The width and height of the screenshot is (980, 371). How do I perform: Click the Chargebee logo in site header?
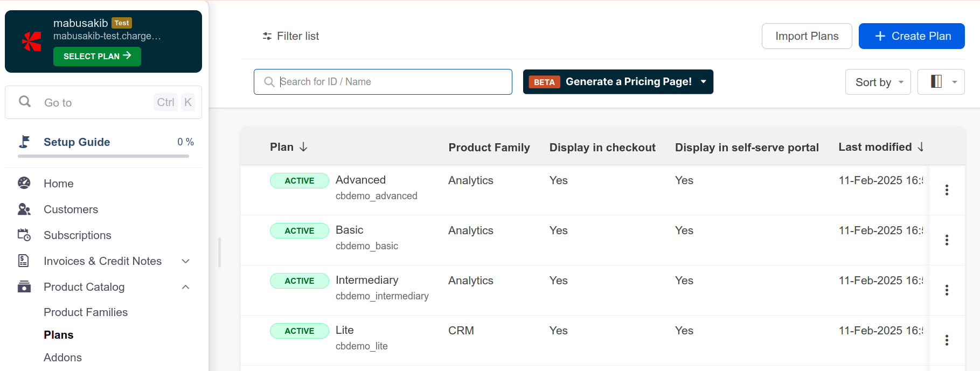tap(32, 41)
